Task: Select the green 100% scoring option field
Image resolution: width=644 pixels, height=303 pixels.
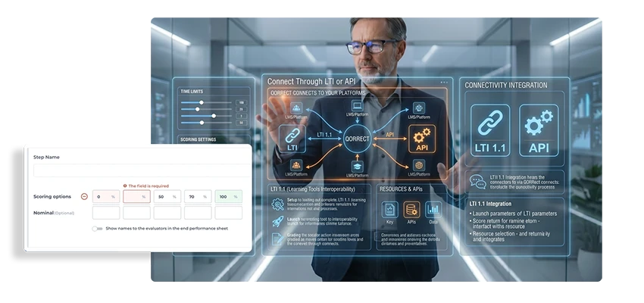Action: click(x=228, y=197)
